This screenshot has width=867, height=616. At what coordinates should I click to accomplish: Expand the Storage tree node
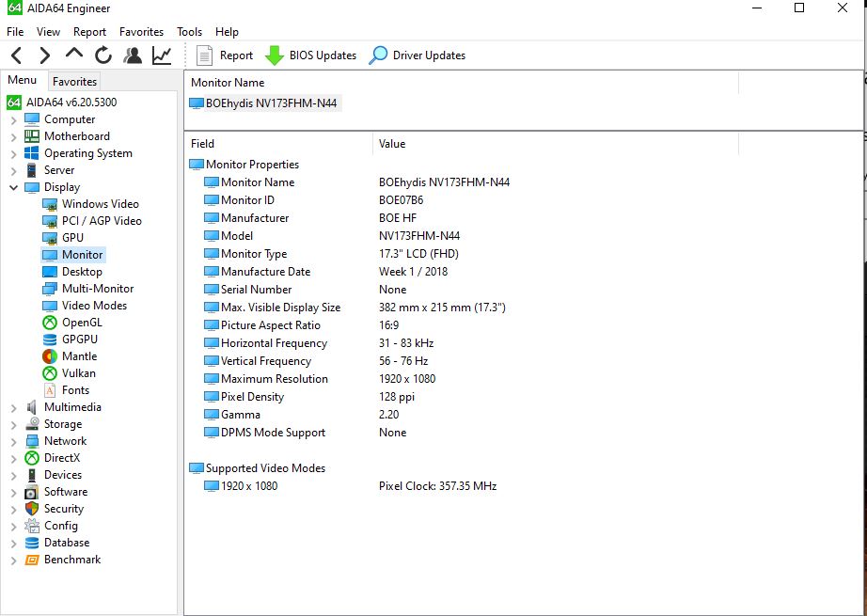[x=14, y=425]
